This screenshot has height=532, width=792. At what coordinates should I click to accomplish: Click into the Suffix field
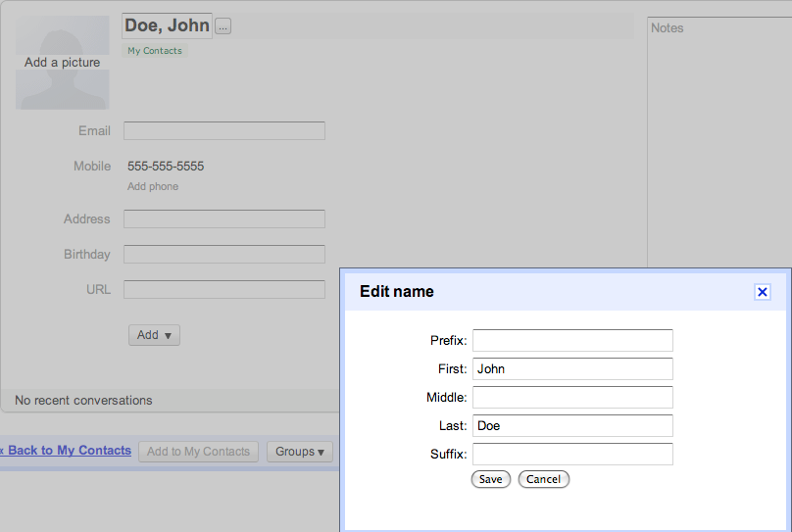pyautogui.click(x=572, y=455)
